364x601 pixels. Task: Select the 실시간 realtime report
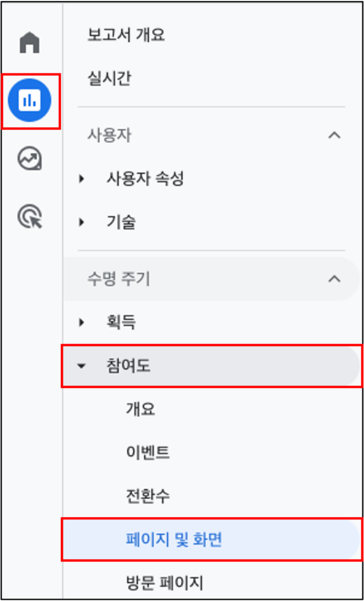pos(109,79)
